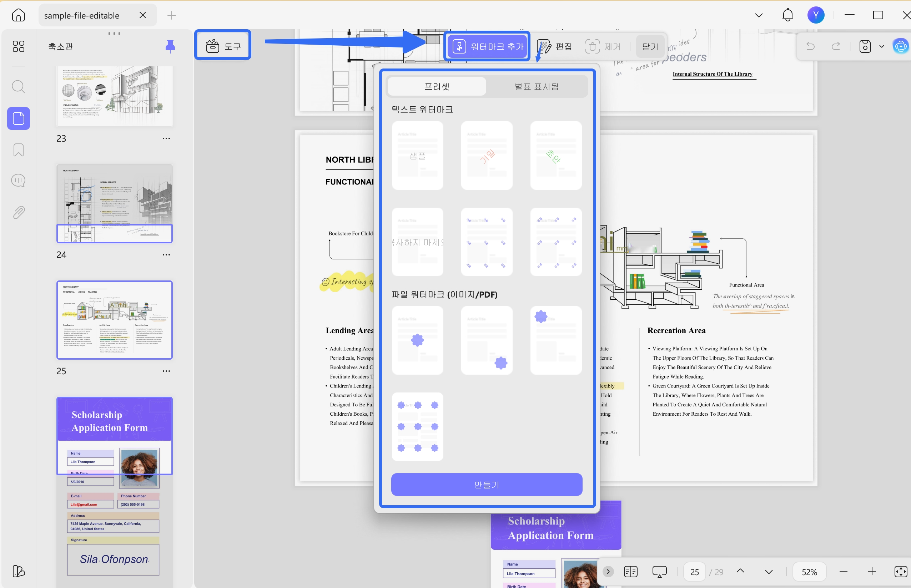
Task: Switch to the 프리셋 tab
Action: 437,87
